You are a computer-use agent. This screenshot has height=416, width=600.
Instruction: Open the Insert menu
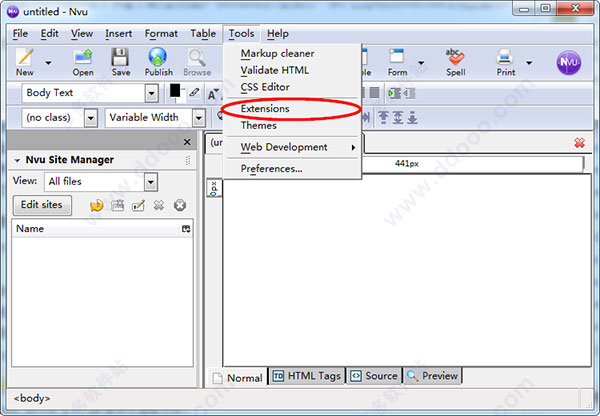tap(119, 34)
